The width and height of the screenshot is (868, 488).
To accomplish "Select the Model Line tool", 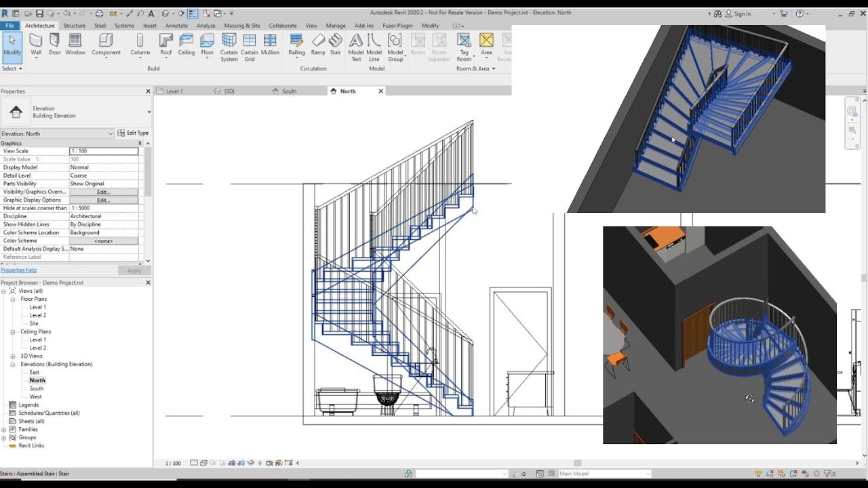I will click(374, 47).
